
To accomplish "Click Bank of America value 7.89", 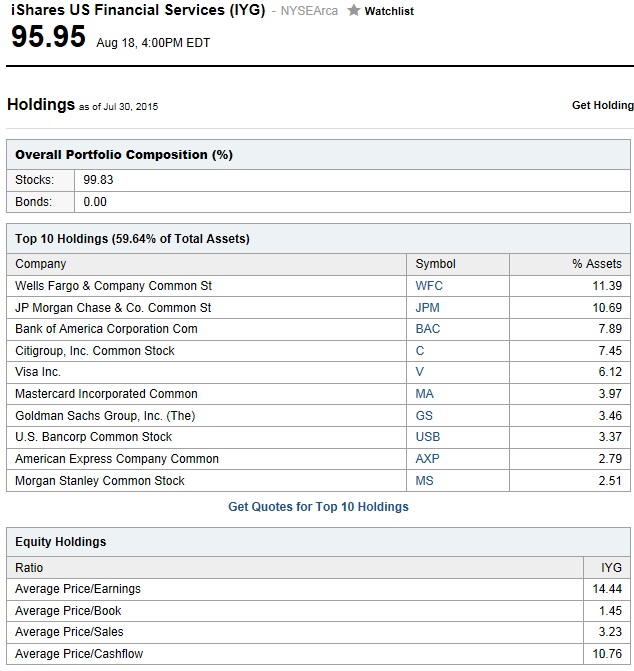I will coord(610,329).
